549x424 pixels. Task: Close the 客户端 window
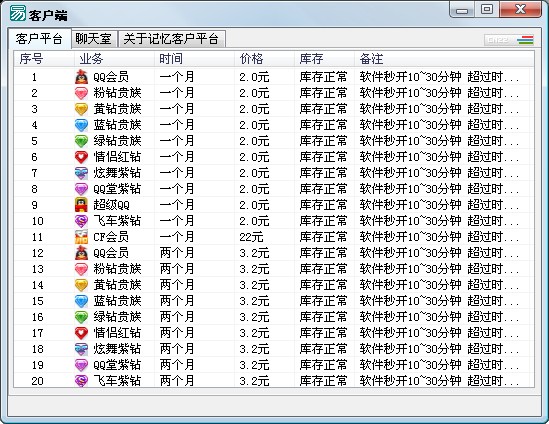pos(520,10)
